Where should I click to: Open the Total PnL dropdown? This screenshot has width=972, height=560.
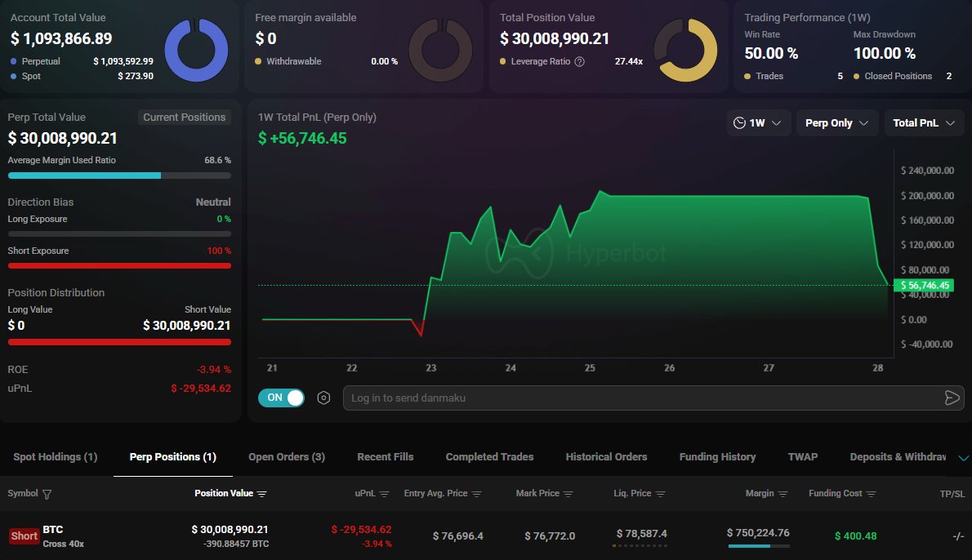(924, 122)
